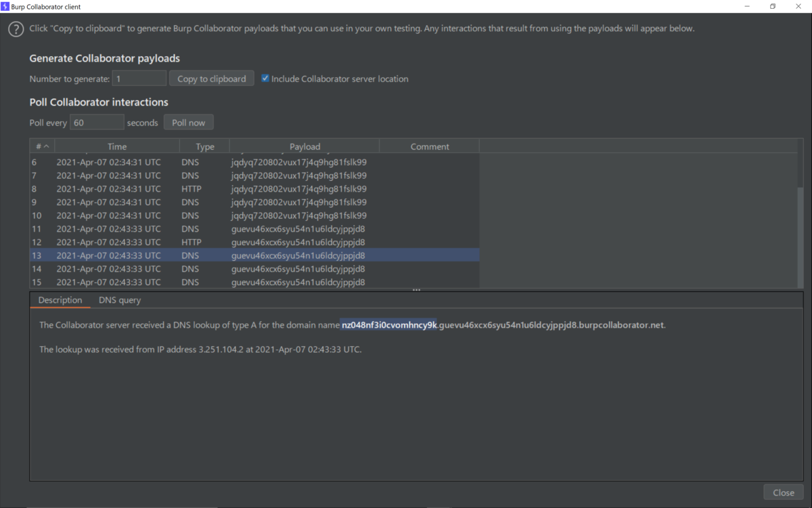Viewport: 812px width, 508px height.
Task: Select highlighted interaction row 13
Action: 254,255
